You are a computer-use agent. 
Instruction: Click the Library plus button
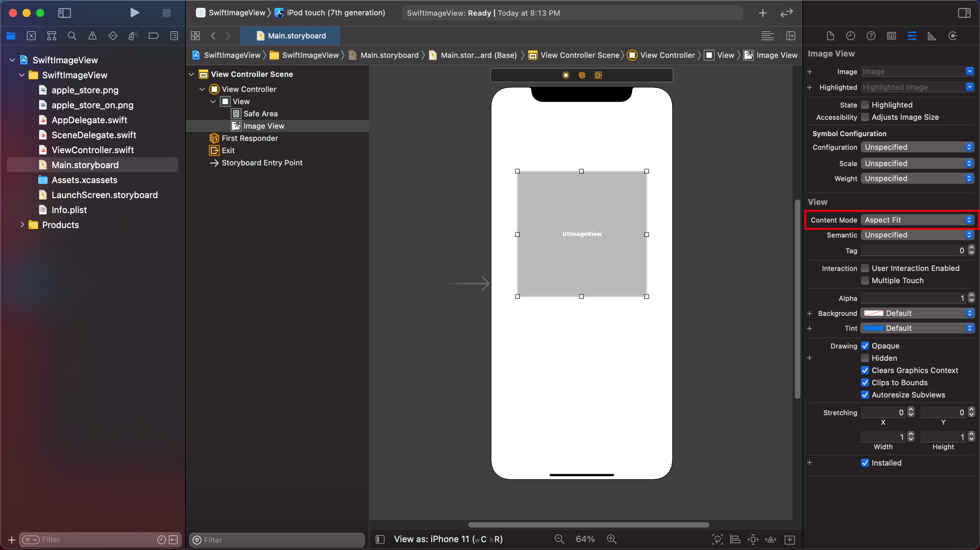pyautogui.click(x=763, y=13)
